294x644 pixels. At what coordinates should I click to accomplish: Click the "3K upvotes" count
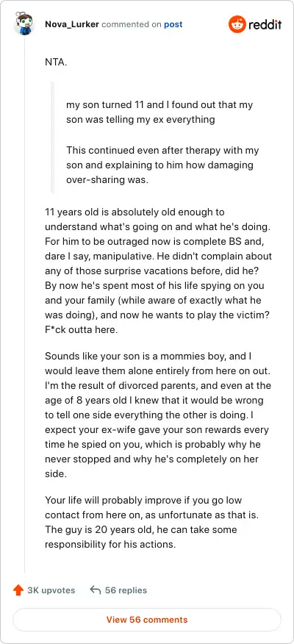(51, 590)
